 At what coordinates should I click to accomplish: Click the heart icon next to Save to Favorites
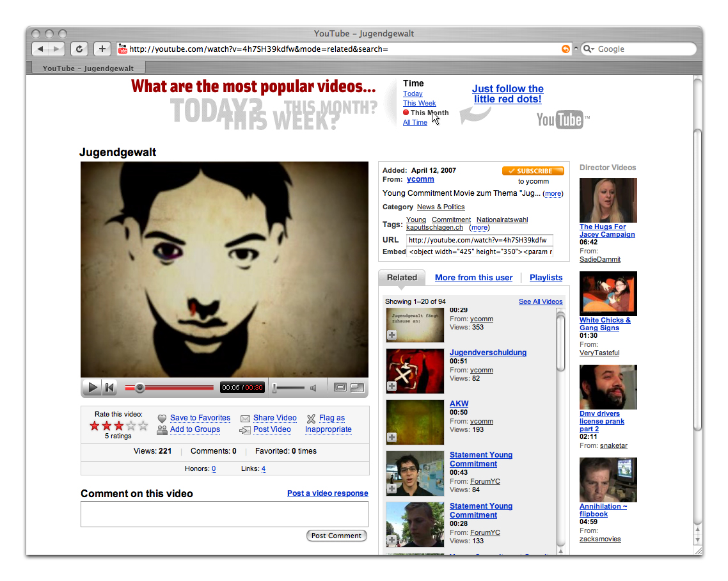[x=162, y=418]
